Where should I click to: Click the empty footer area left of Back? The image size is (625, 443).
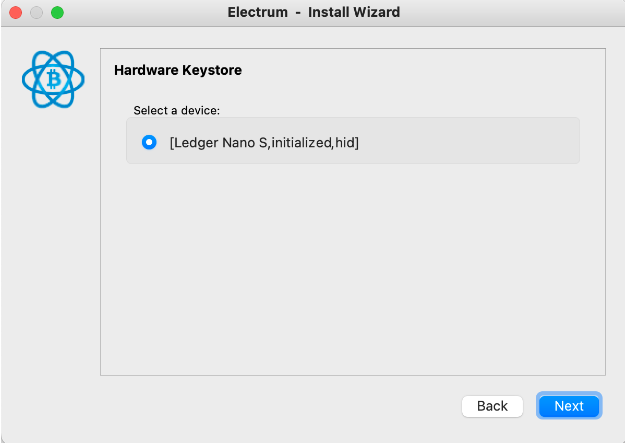pos(250,406)
